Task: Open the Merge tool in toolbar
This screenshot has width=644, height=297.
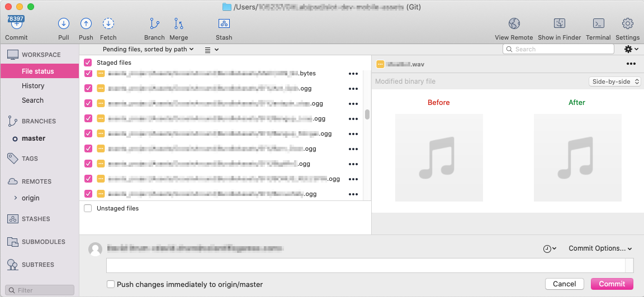Action: coord(179,23)
